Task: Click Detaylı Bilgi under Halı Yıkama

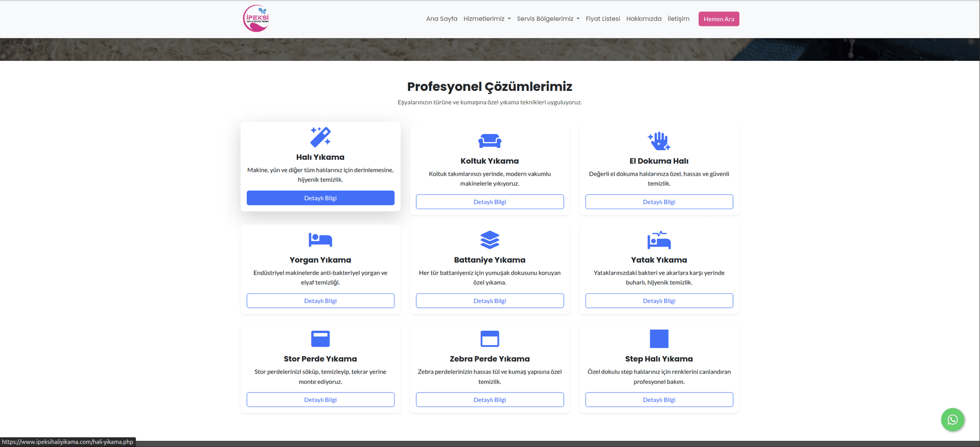Action: [321, 198]
